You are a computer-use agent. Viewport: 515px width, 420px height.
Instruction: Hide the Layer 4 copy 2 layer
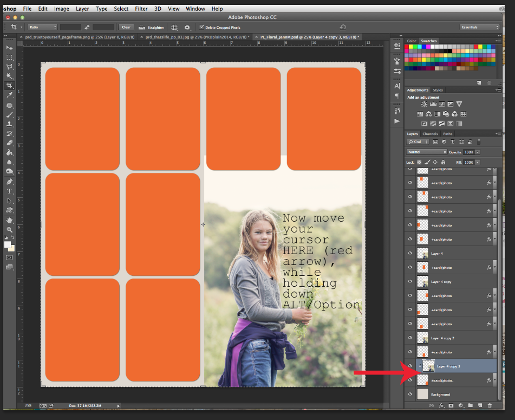[410, 338]
